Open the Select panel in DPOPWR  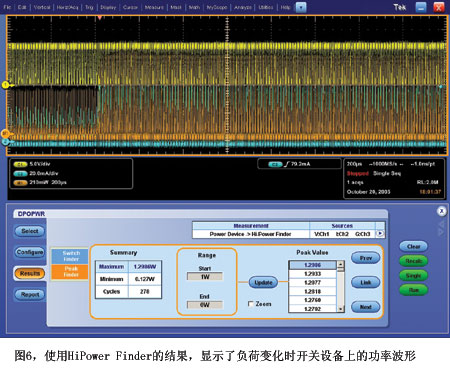(x=30, y=231)
